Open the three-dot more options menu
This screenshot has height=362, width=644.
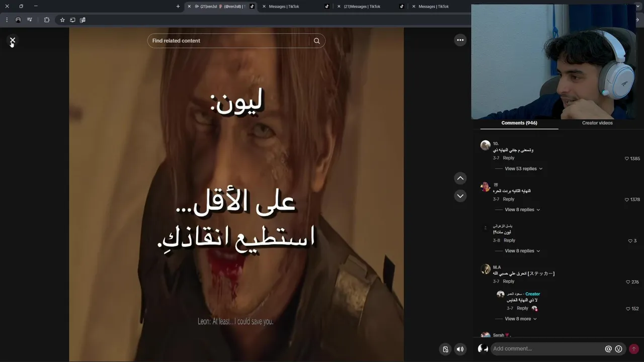[x=460, y=40]
